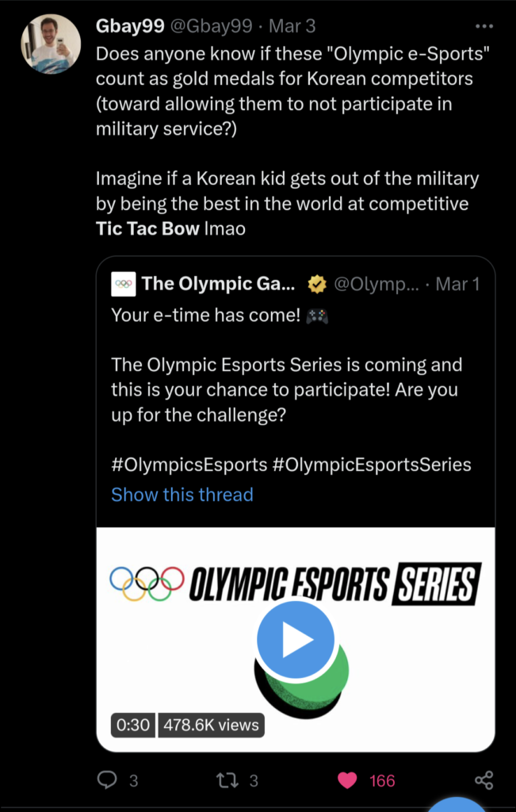
Task: Click the Olympic rings avatar in quoted tweet
Action: (124, 284)
